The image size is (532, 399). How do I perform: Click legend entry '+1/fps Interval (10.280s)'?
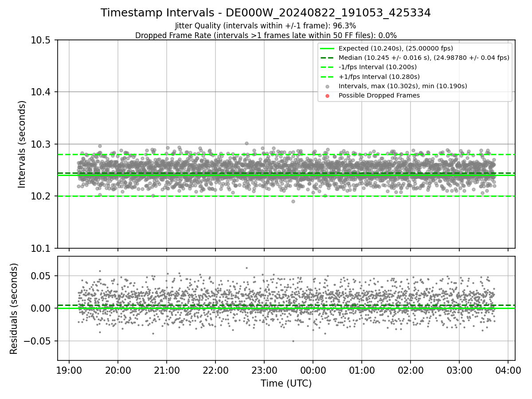(378, 76)
